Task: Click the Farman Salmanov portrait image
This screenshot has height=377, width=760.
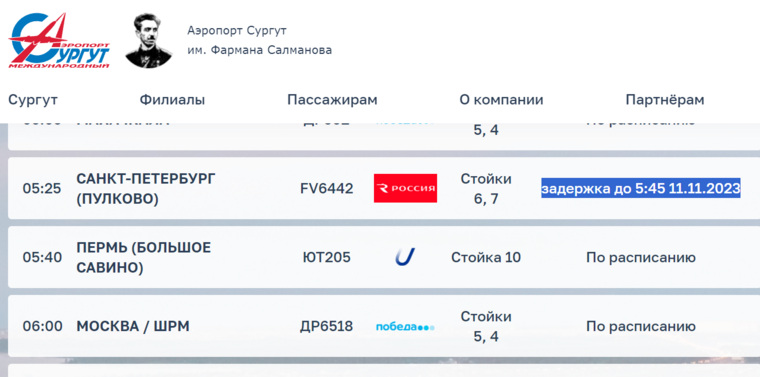Action: [148, 40]
